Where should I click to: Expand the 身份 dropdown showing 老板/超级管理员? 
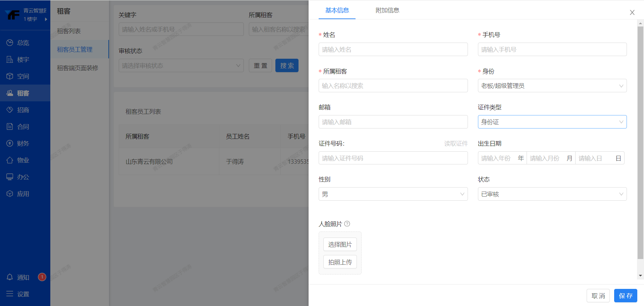[x=552, y=86]
